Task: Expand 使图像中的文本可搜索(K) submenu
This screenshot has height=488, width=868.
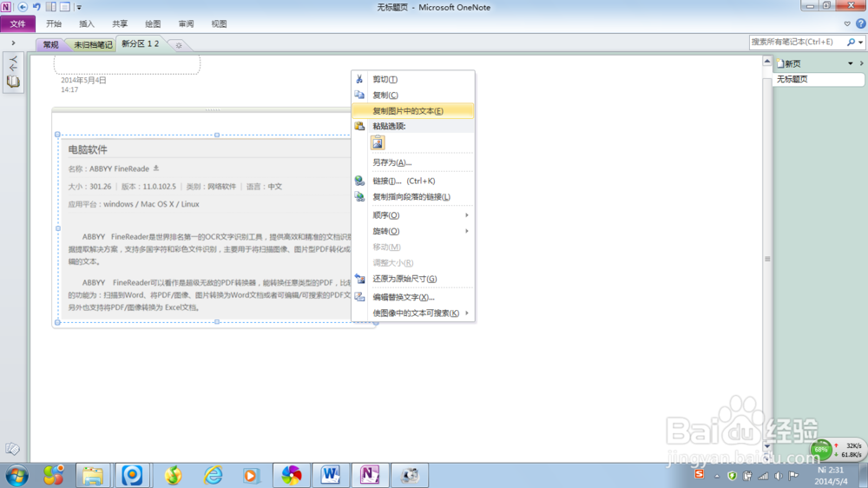Action: (413, 313)
